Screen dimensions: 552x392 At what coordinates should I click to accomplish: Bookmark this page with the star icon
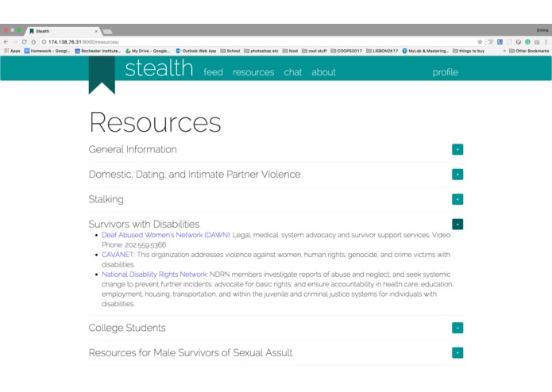[480, 42]
